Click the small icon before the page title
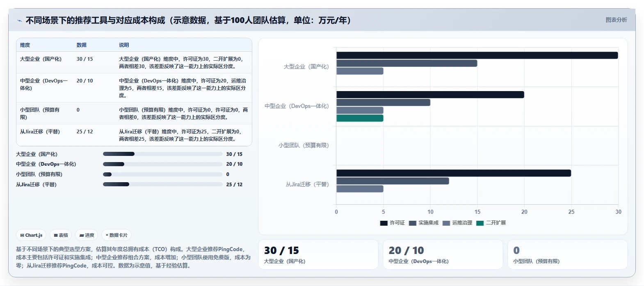Image resolution: width=644 pixels, height=286 pixels. (19, 21)
